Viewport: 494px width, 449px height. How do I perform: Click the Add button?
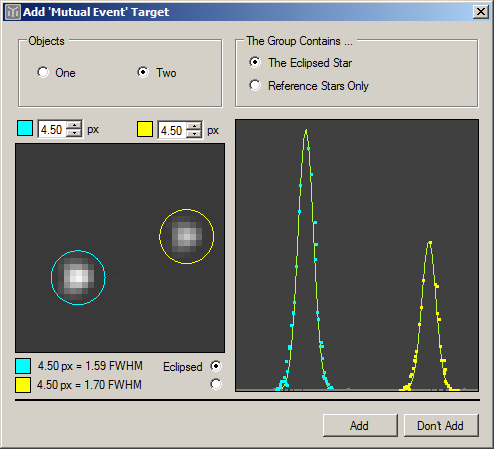pos(360,425)
